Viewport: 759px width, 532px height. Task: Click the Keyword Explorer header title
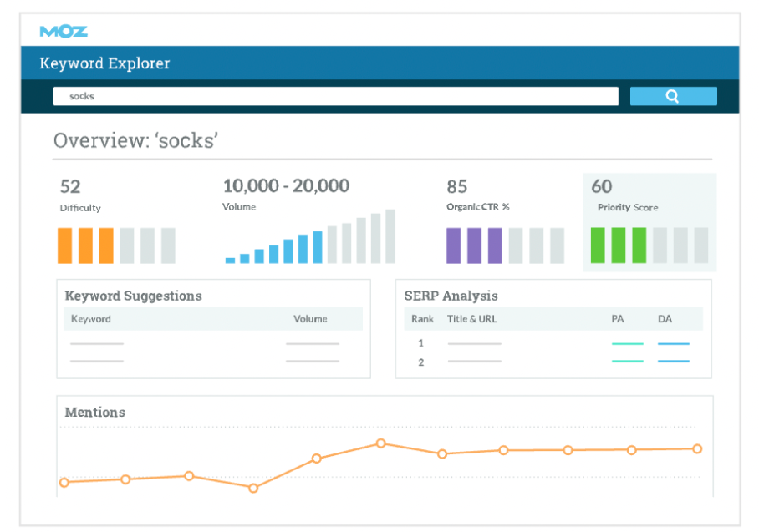[x=104, y=63]
